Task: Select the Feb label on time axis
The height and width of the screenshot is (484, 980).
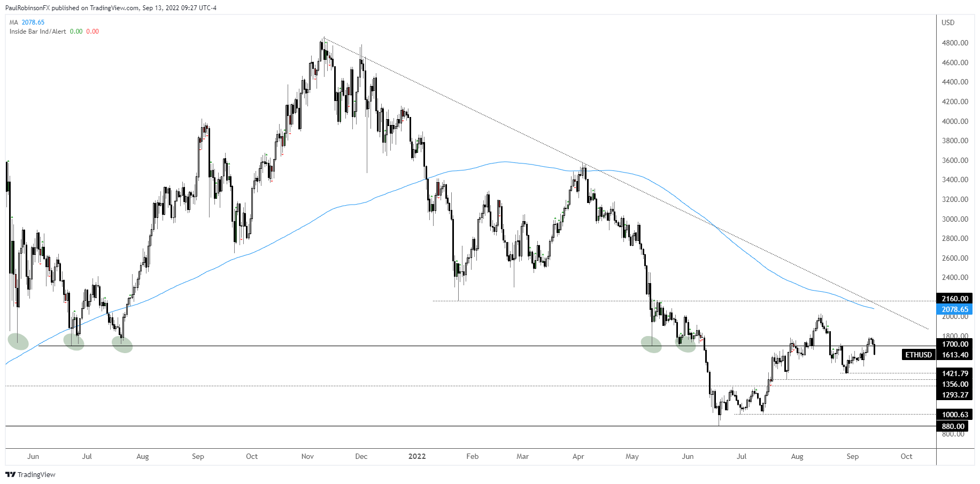Action: point(472,456)
